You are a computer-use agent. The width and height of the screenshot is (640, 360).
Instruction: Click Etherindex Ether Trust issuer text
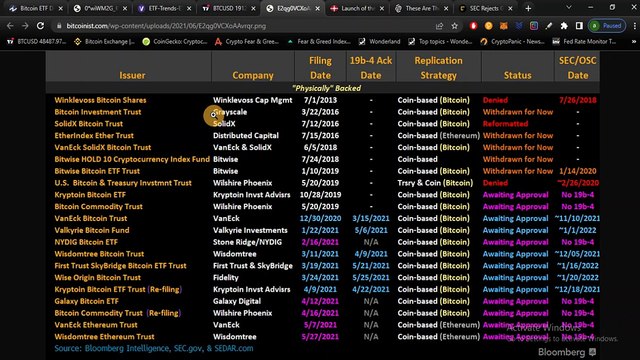(x=94, y=136)
